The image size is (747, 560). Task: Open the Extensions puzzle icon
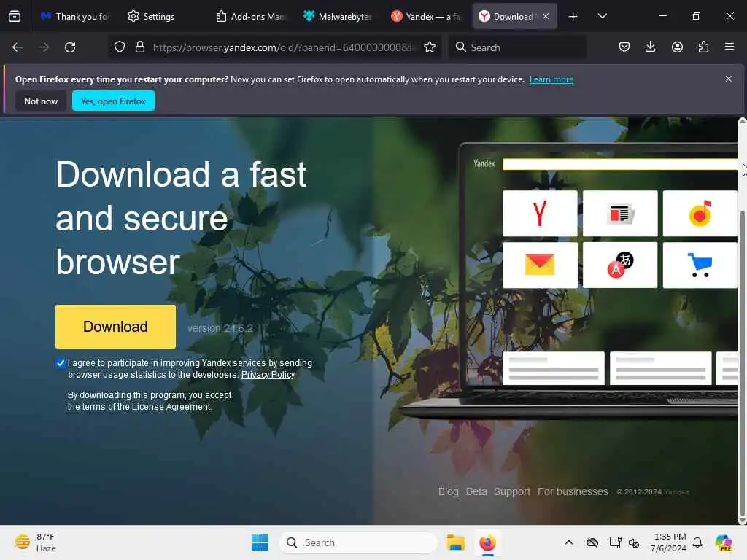click(x=703, y=47)
